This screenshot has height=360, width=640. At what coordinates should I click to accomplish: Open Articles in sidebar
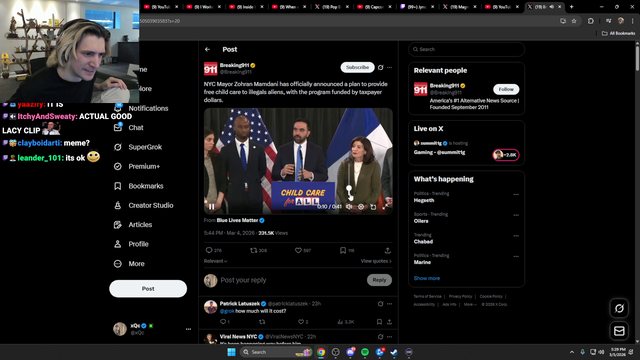click(x=133, y=225)
